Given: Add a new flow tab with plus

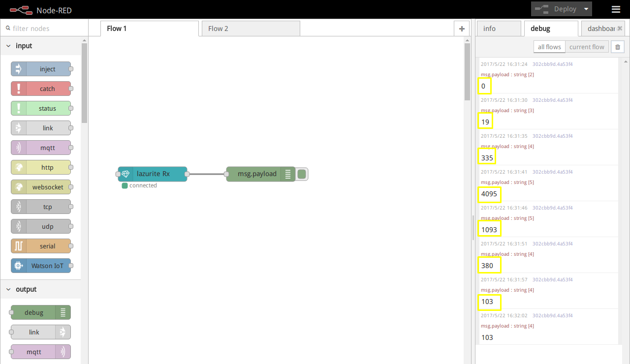Looking at the screenshot, I should 462,29.
